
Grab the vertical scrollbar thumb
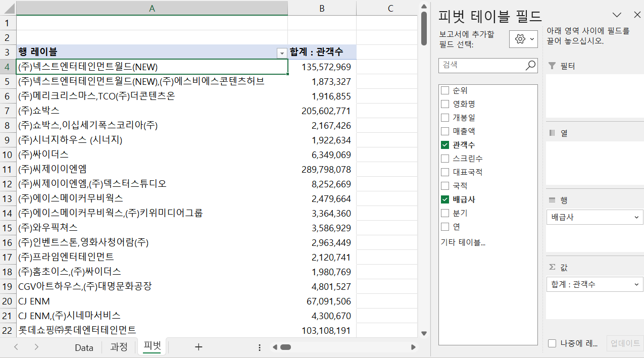(424, 28)
